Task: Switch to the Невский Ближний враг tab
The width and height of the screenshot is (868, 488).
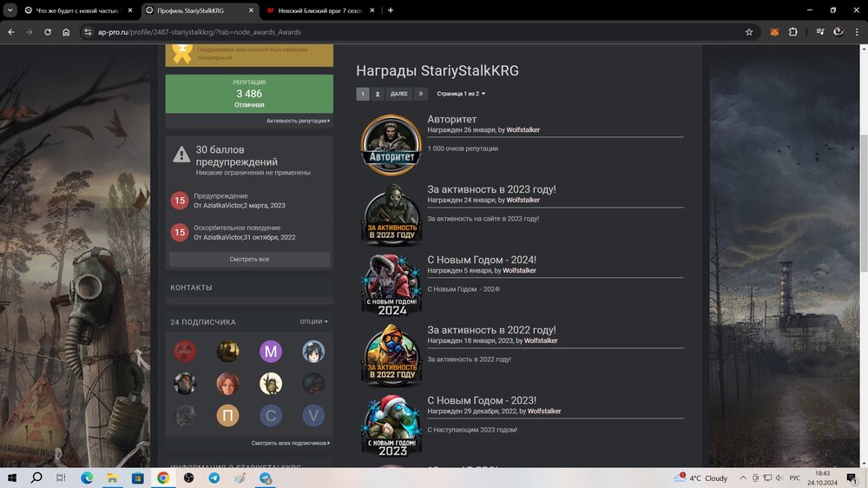Action: tap(319, 10)
